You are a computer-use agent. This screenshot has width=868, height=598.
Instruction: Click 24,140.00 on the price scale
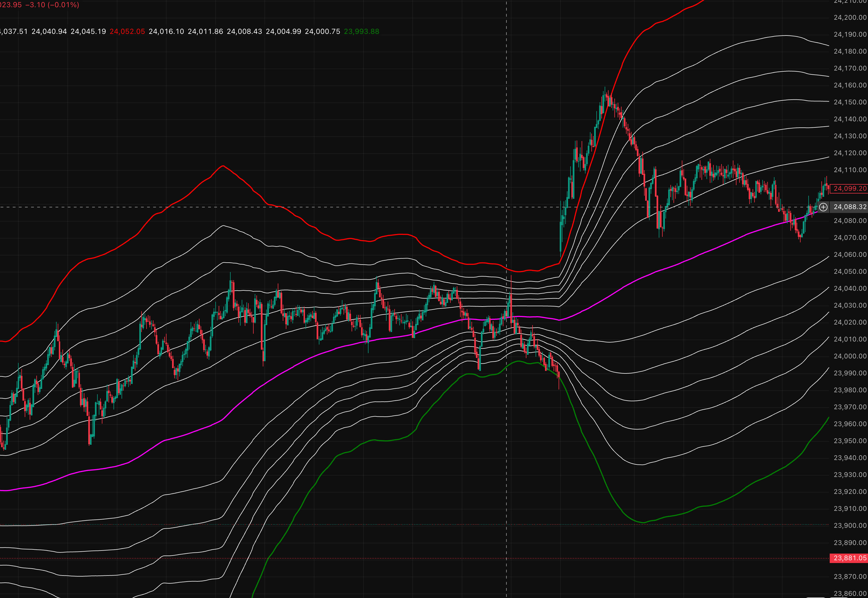(850, 119)
